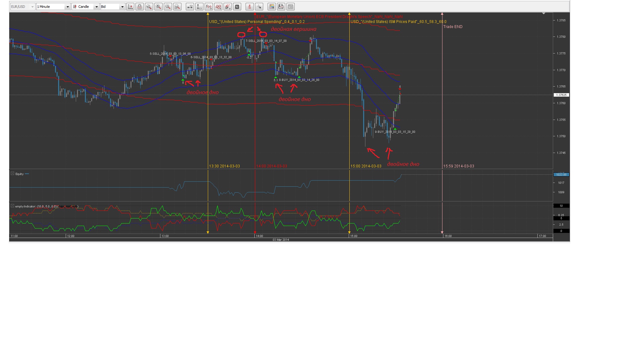Click the 7-SELL_2014_03_03_14_07_00 order label
Screen dimensions: 644x350
click(266, 41)
